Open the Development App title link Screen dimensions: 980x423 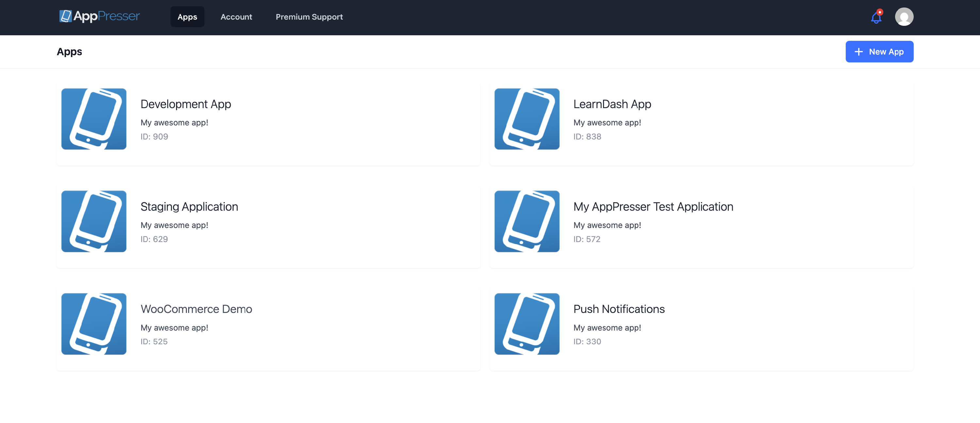[186, 104]
